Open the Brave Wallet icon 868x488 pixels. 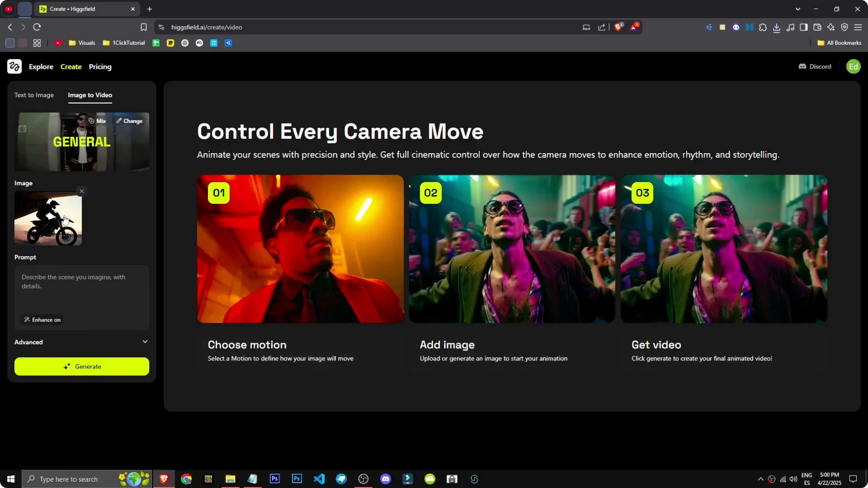click(817, 27)
